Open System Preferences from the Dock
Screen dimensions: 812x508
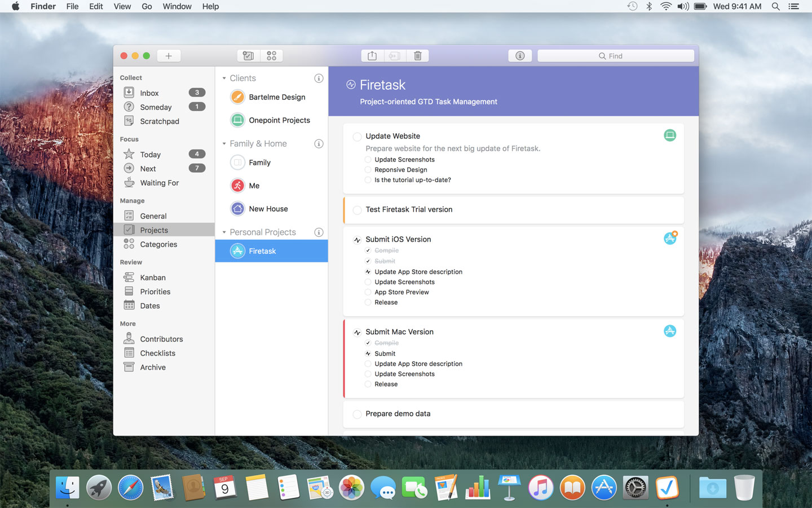[x=636, y=488]
